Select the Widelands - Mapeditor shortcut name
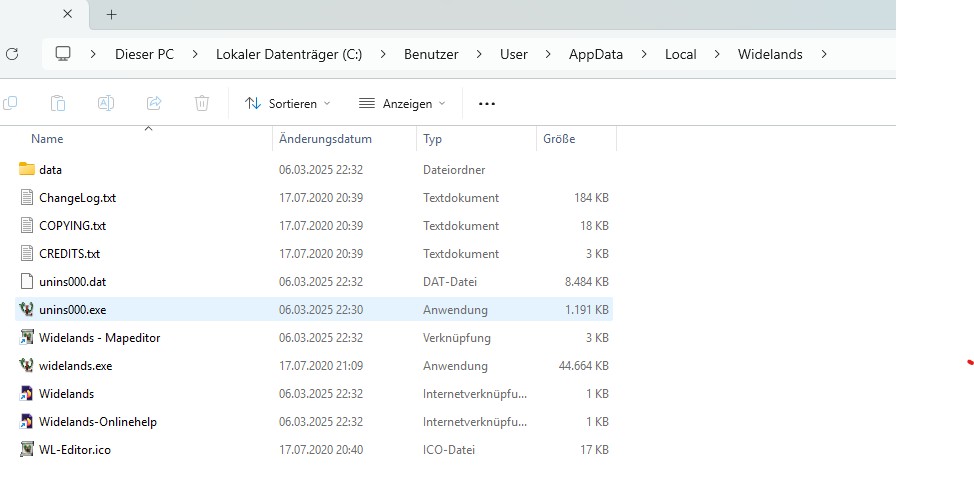 click(99, 337)
